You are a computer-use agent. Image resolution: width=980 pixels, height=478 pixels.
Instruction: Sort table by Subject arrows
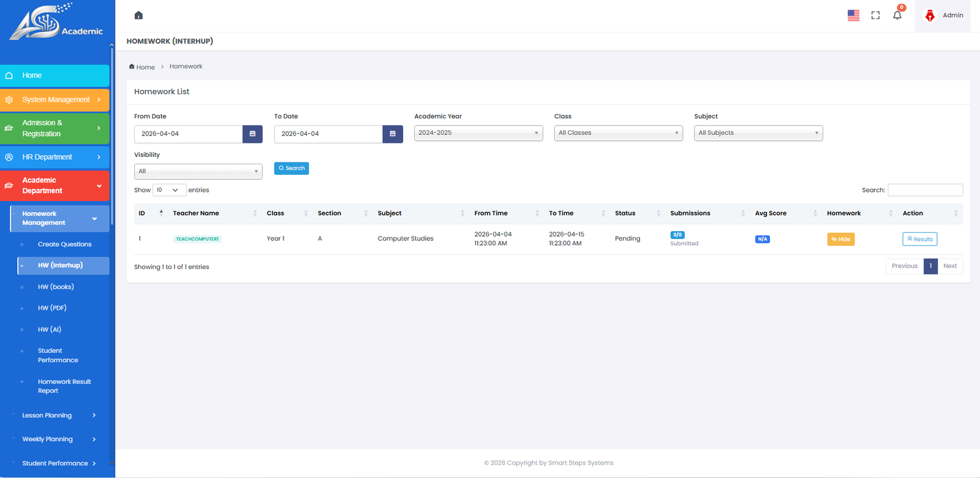pos(462,213)
